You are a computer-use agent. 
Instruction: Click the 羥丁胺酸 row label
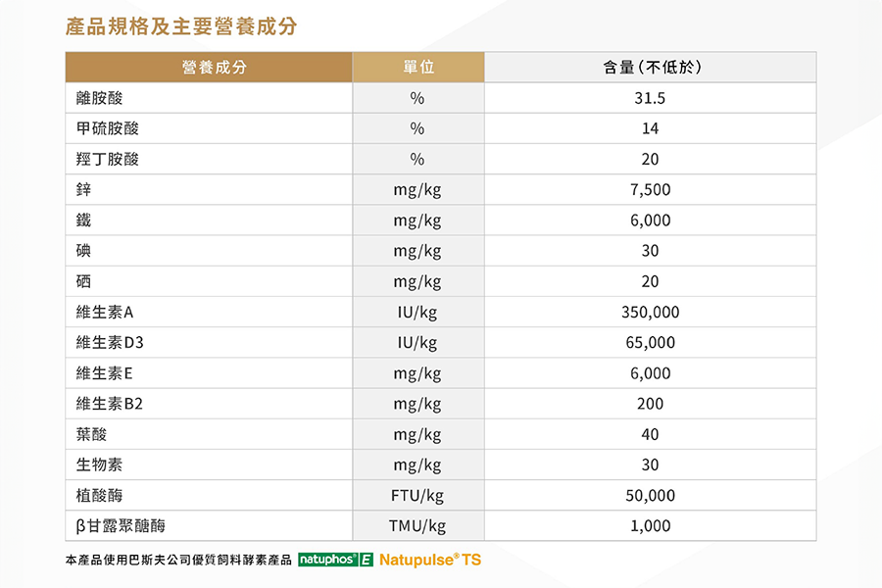pos(107,159)
